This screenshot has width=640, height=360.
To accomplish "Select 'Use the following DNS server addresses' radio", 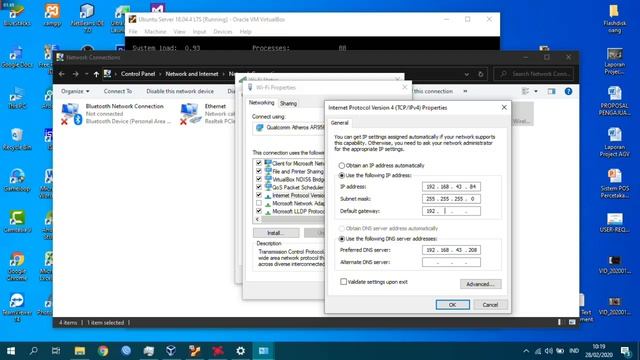I will click(x=342, y=239).
